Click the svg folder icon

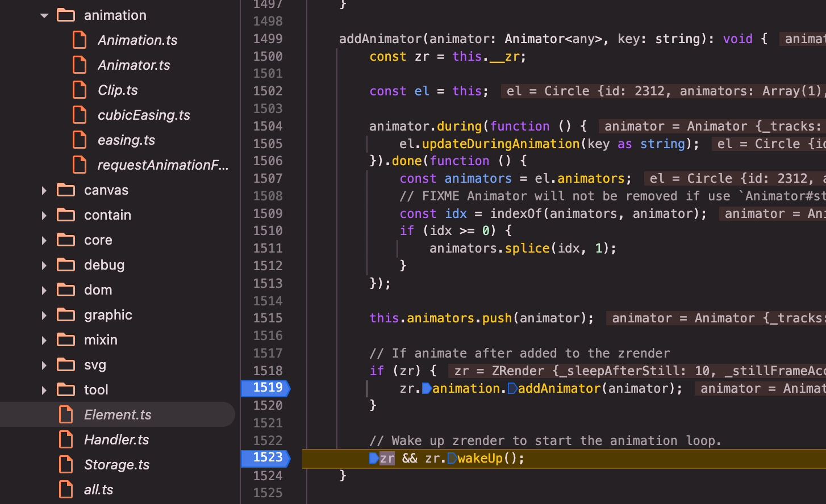[x=66, y=365]
